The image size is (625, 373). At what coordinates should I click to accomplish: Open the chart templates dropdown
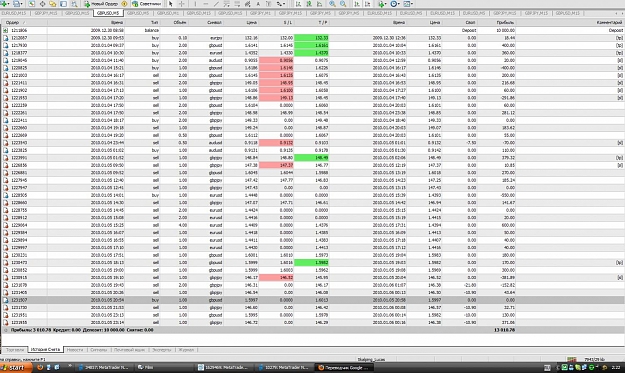pos(408,4)
